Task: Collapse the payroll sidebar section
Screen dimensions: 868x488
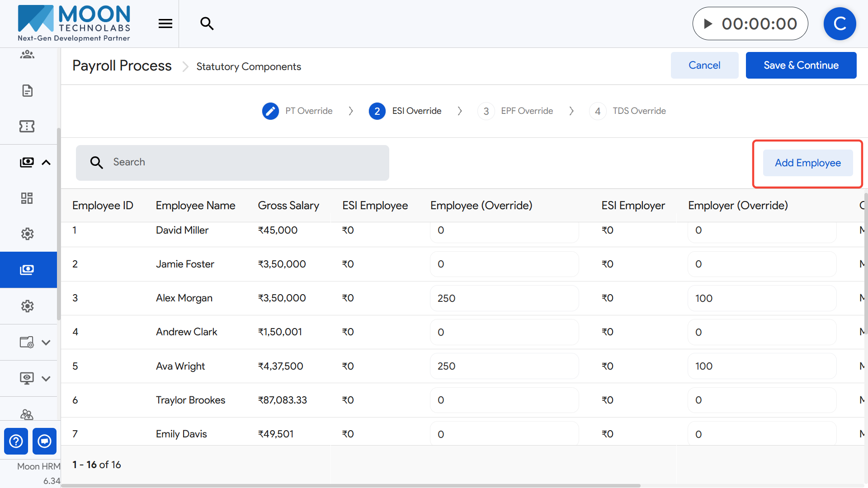Action: [46, 163]
